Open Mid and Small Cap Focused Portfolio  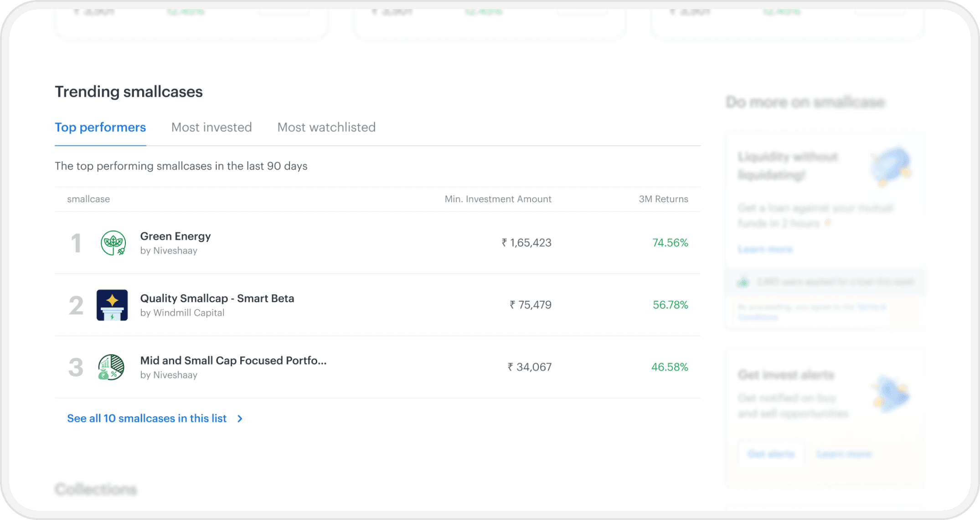tap(233, 361)
